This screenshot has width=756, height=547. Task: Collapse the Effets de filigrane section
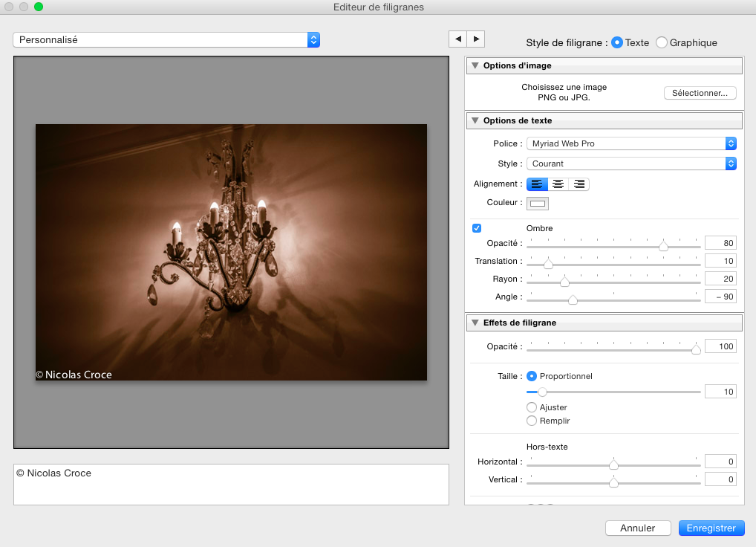[475, 323]
